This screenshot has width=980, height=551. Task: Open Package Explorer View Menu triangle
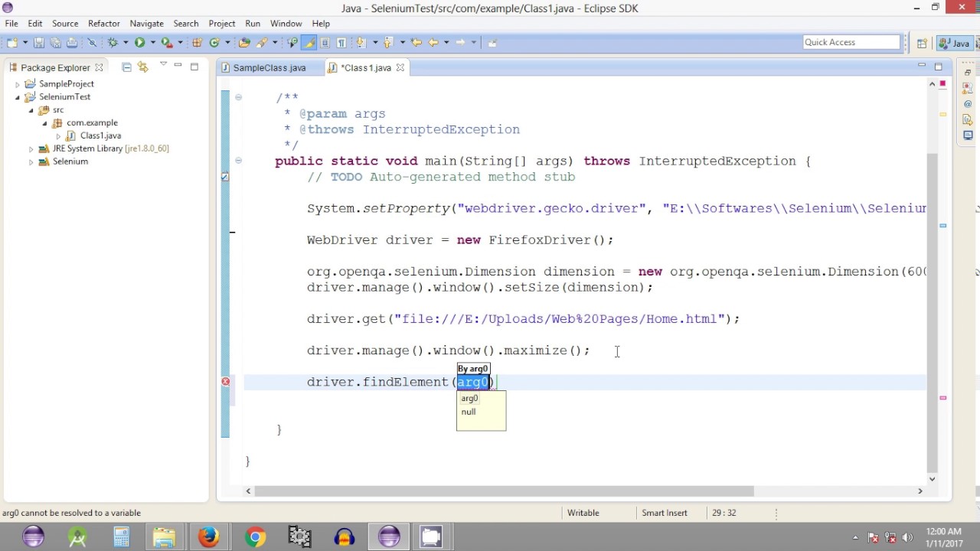coord(163,65)
